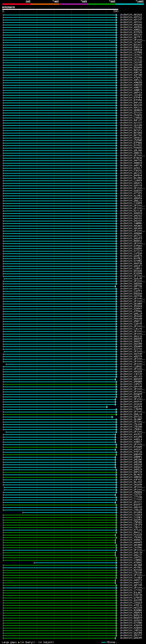
Task: Click label UniRef100_B7GAA5
Action: [131, 447]
